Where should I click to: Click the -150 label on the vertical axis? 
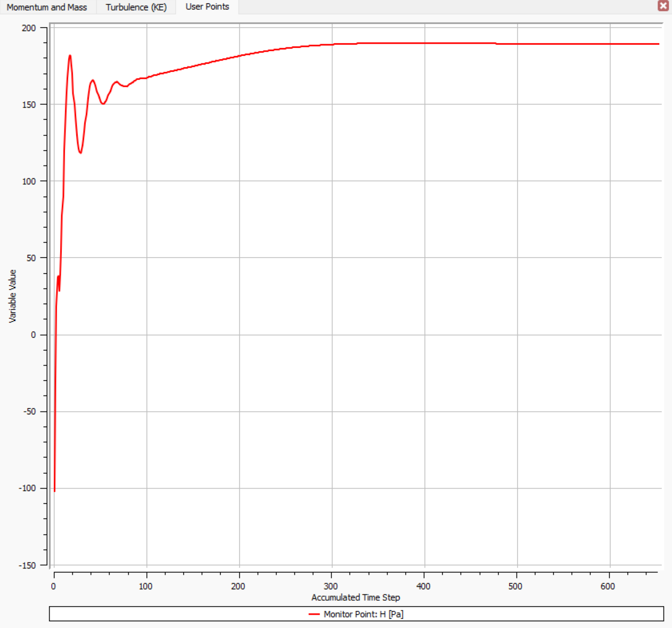pos(27,565)
